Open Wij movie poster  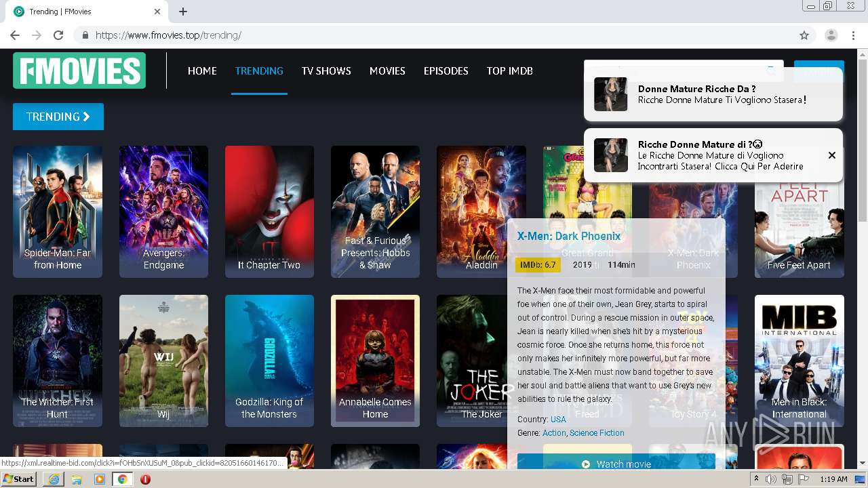coord(163,361)
